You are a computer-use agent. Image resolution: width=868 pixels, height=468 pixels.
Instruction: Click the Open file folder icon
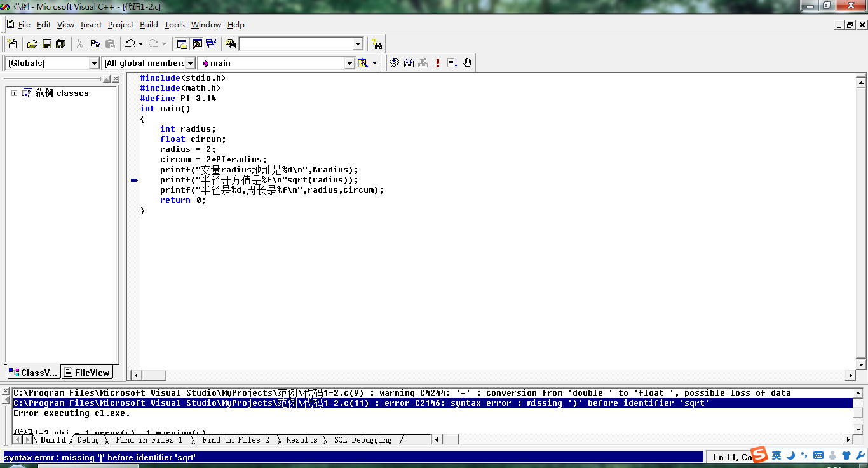click(32, 44)
